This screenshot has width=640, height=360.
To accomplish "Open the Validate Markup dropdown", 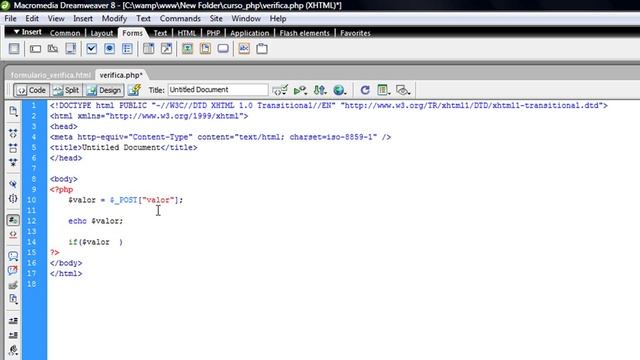I will (x=300, y=90).
